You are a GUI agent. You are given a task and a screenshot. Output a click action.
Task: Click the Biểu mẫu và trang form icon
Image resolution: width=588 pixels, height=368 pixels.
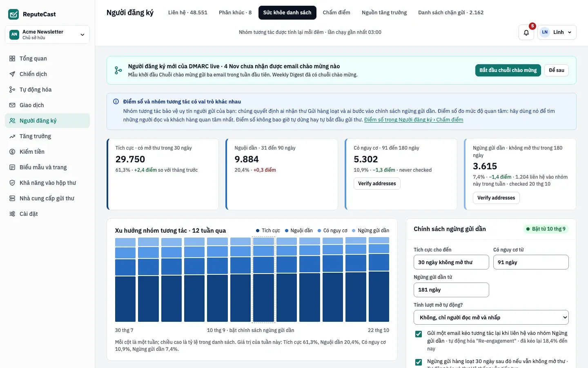(12, 167)
